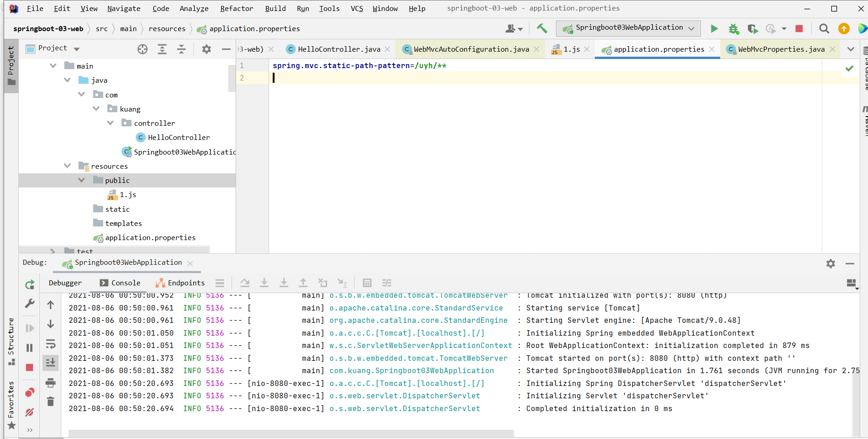
Task: Locate the current file with the Project panel crosshair icon
Action: point(143,49)
